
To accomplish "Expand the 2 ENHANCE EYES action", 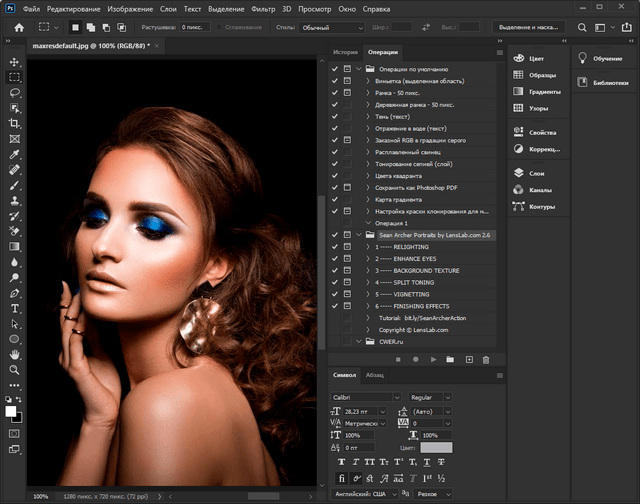I will point(369,259).
